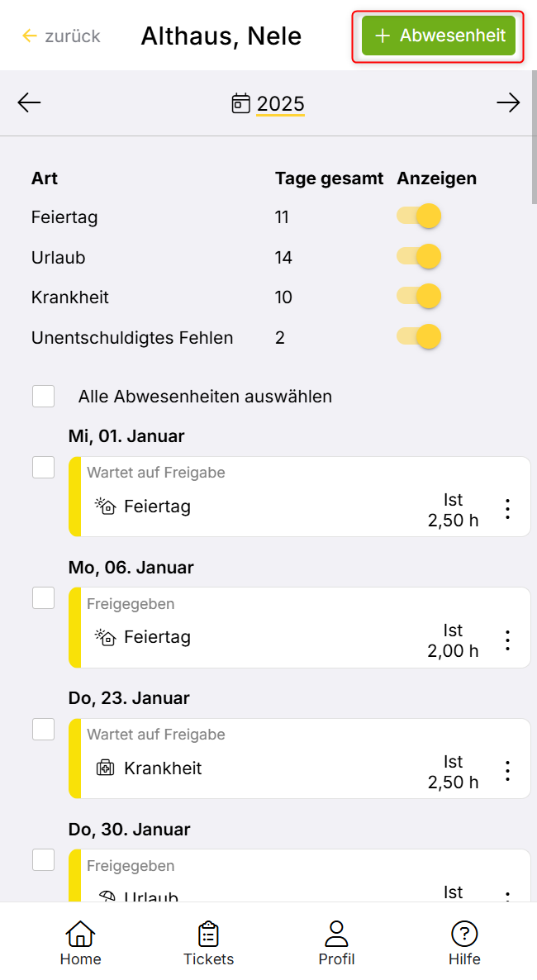Disable Unentschuldigtes Fehlen display toggle
The width and height of the screenshot is (537, 980).
click(x=419, y=337)
